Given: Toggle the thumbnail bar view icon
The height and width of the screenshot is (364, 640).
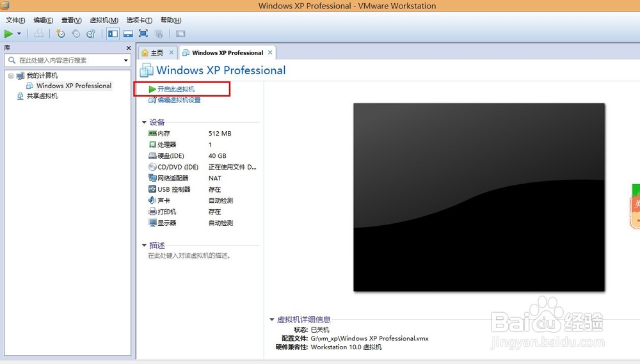Looking at the screenshot, I should click(128, 34).
